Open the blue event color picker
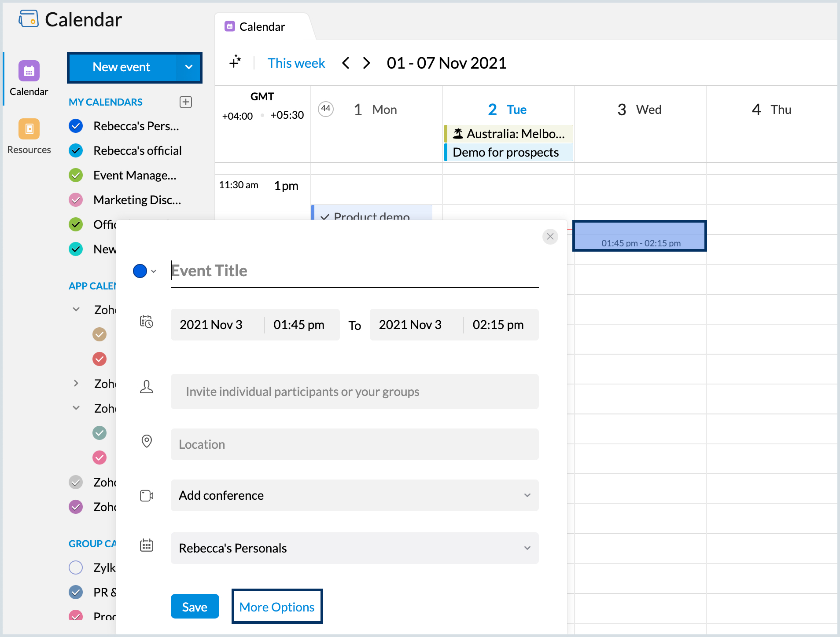The height and width of the screenshot is (637, 840). click(x=144, y=271)
